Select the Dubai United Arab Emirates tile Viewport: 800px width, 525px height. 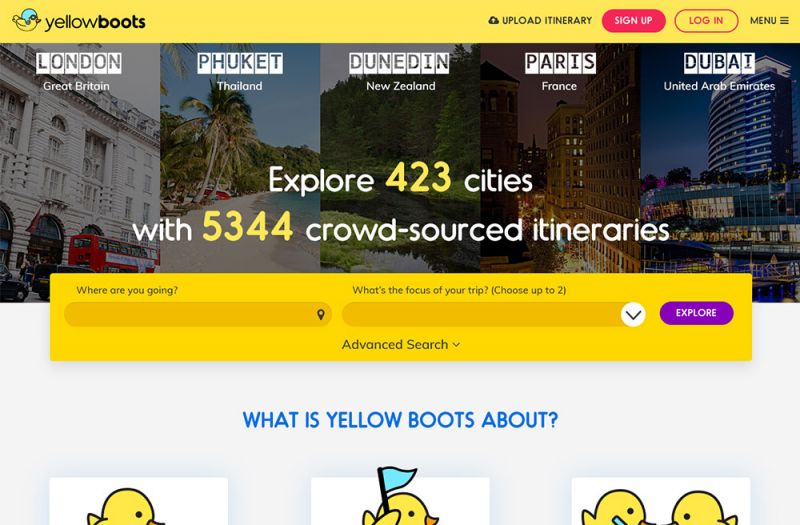click(720, 158)
